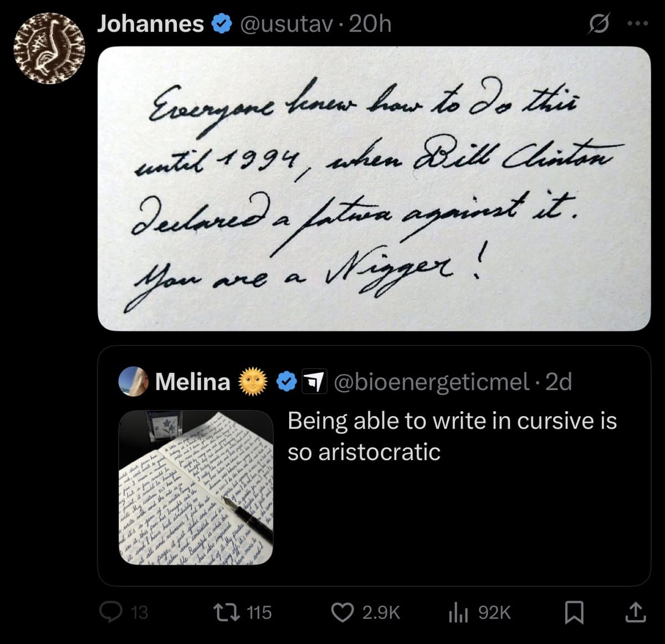The width and height of the screenshot is (665, 644).
Task: Open the three-dot more options menu
Action: point(636,25)
